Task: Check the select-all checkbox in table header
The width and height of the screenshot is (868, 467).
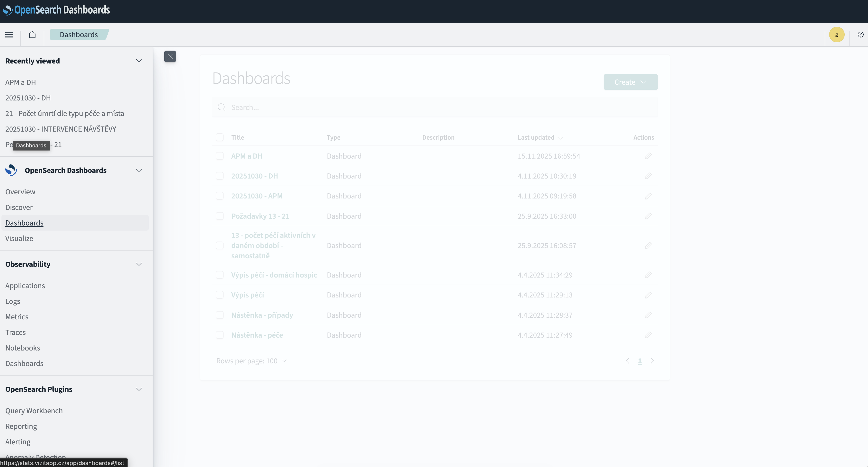Action: click(220, 137)
